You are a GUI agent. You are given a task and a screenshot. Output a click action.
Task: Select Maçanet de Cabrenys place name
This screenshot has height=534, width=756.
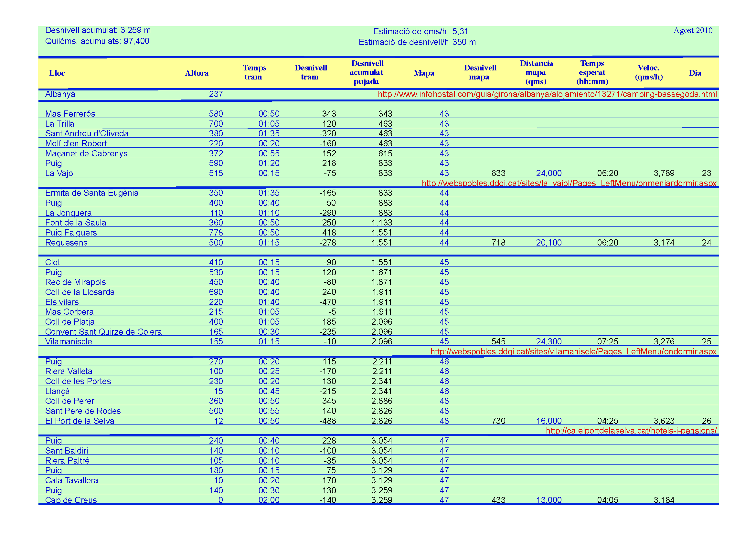(86, 153)
